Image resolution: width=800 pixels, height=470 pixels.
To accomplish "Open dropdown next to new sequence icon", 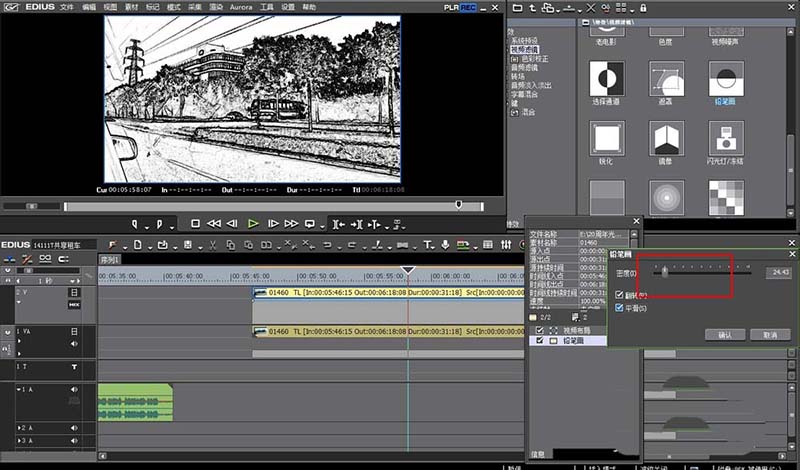I will coord(150,248).
